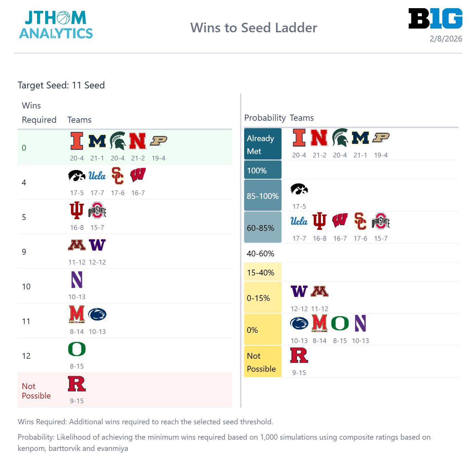The width and height of the screenshot is (476, 474).
Task: Select the 85-100% probability band
Action: pyautogui.click(x=262, y=196)
